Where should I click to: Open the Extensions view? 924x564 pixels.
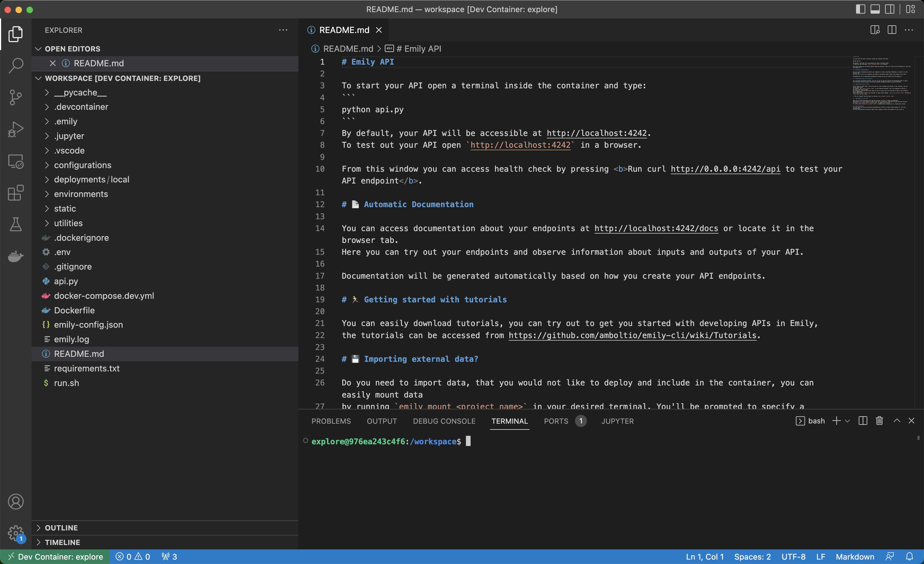[15, 193]
